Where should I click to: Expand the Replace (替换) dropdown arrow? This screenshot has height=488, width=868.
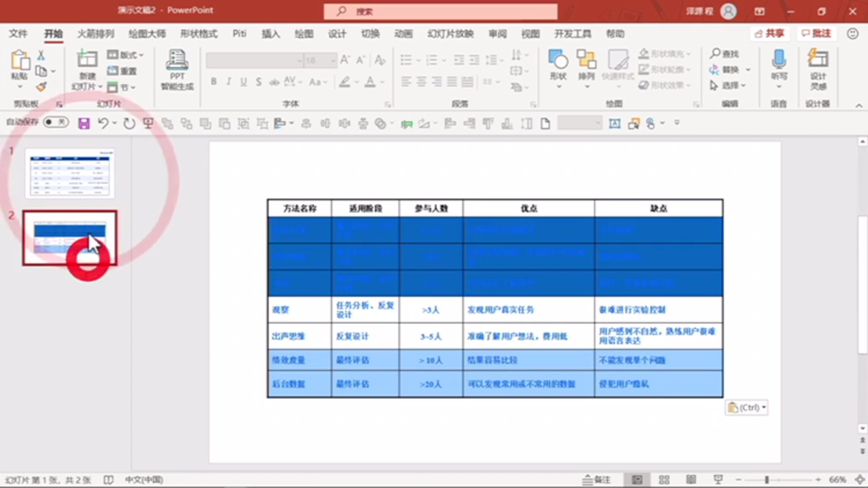(x=748, y=70)
